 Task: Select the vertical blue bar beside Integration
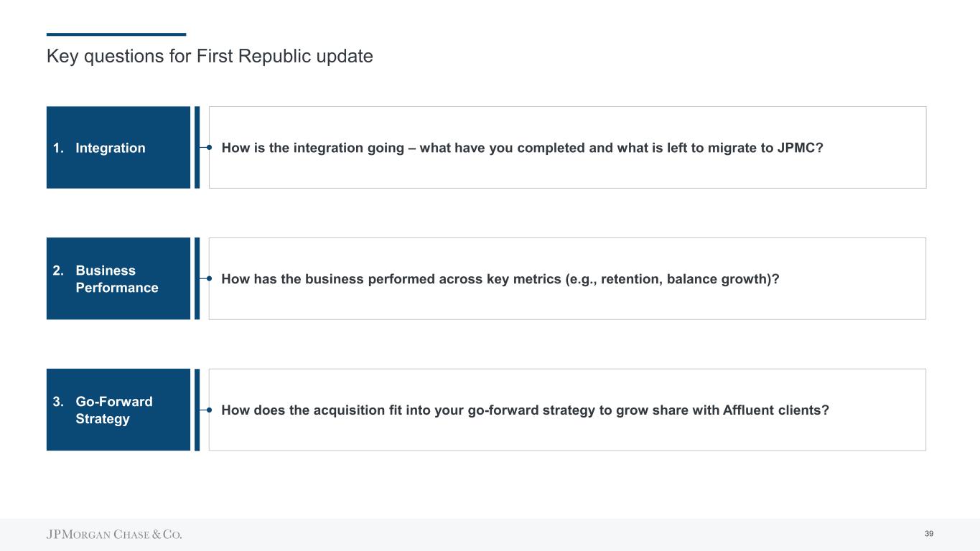197,147
